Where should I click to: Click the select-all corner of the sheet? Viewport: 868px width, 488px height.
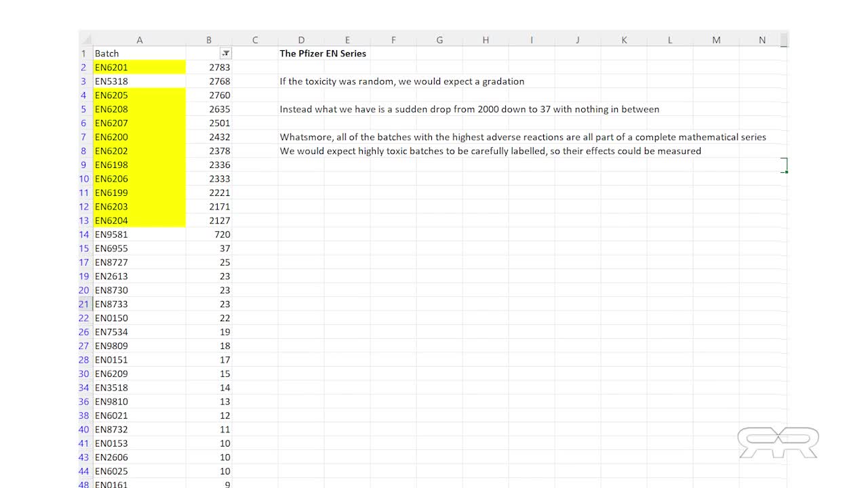point(85,40)
